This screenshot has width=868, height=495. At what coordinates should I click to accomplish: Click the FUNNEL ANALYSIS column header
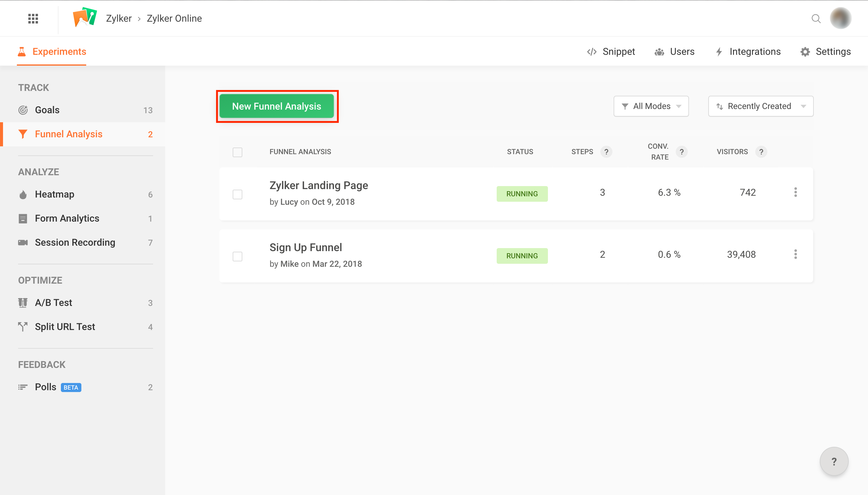coord(300,152)
